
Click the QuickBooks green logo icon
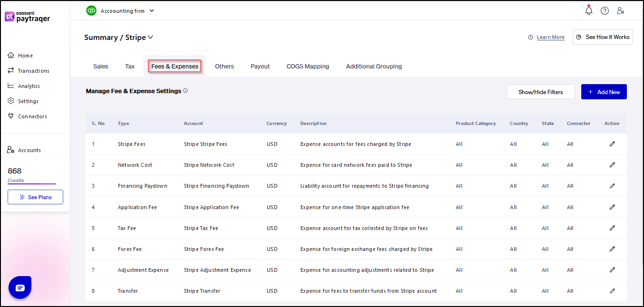[x=91, y=10]
